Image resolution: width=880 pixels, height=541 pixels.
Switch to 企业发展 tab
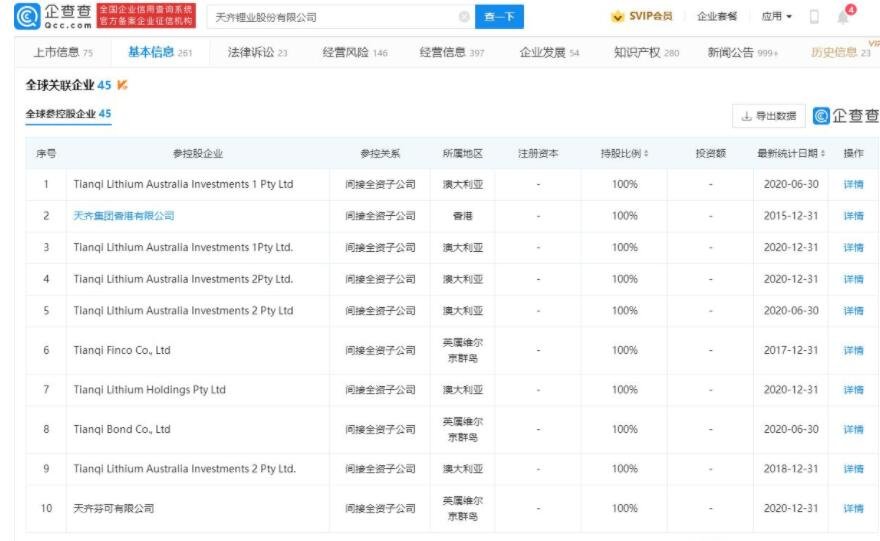click(549, 52)
